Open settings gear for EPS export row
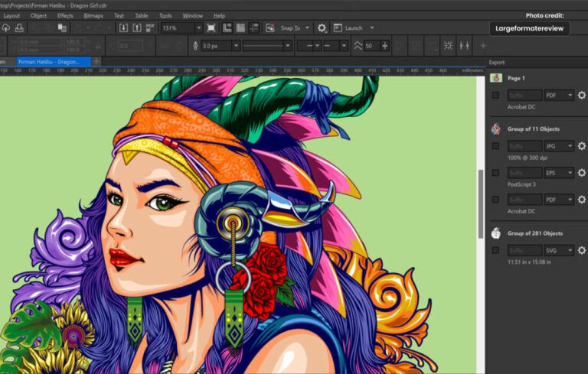 [x=582, y=172]
